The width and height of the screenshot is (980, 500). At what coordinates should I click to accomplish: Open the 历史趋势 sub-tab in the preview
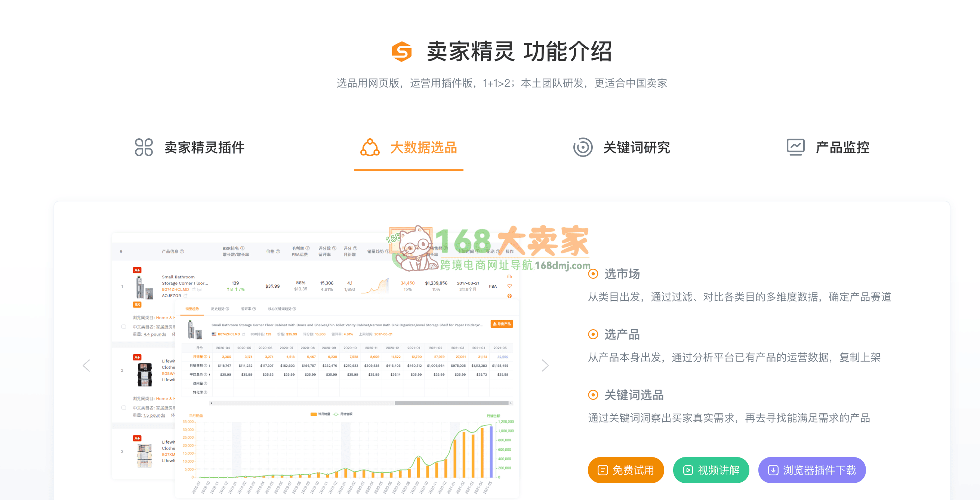[x=220, y=309]
